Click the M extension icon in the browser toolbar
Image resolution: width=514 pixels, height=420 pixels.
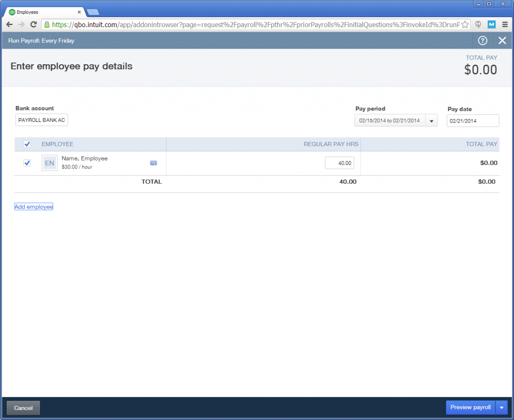tap(491, 24)
